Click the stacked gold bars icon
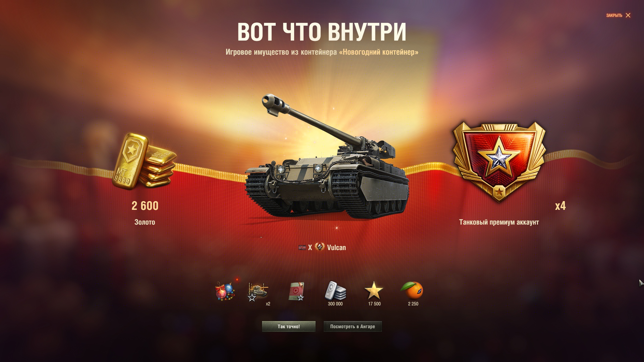 pos(144,161)
